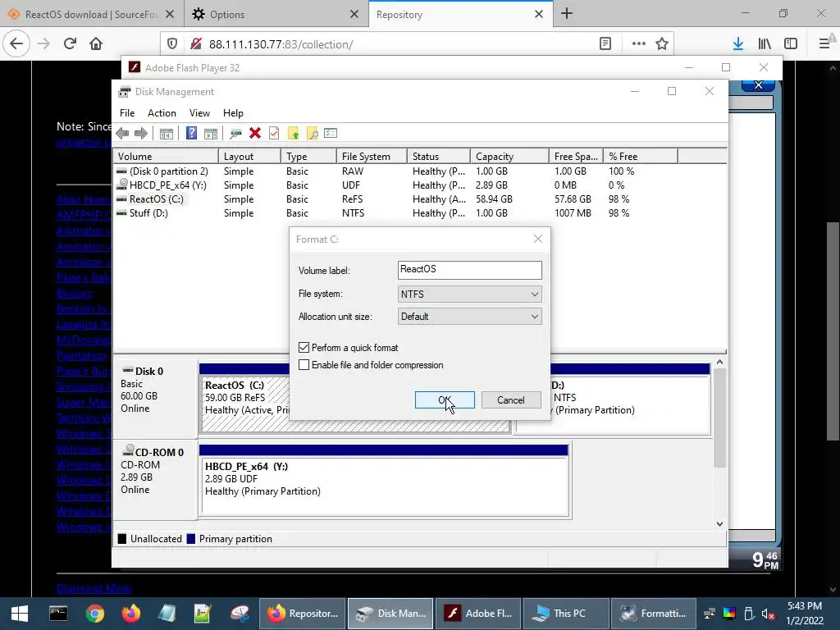
Task: Sort by the Capacity column header
Action: pos(509,157)
